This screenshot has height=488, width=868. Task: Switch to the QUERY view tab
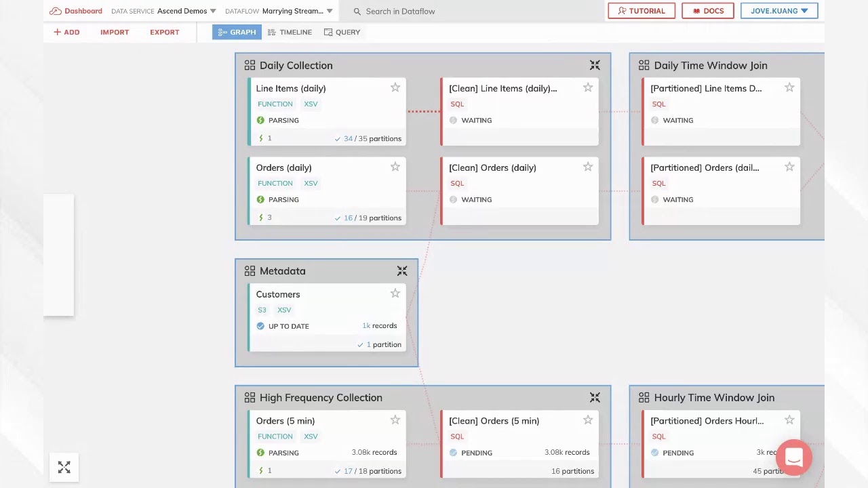342,32
